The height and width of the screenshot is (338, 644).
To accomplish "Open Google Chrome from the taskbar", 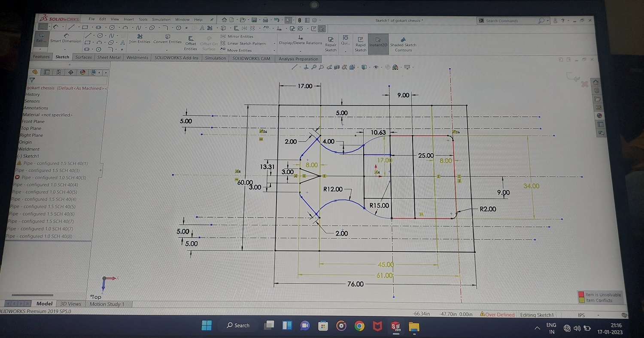I will 359,326.
